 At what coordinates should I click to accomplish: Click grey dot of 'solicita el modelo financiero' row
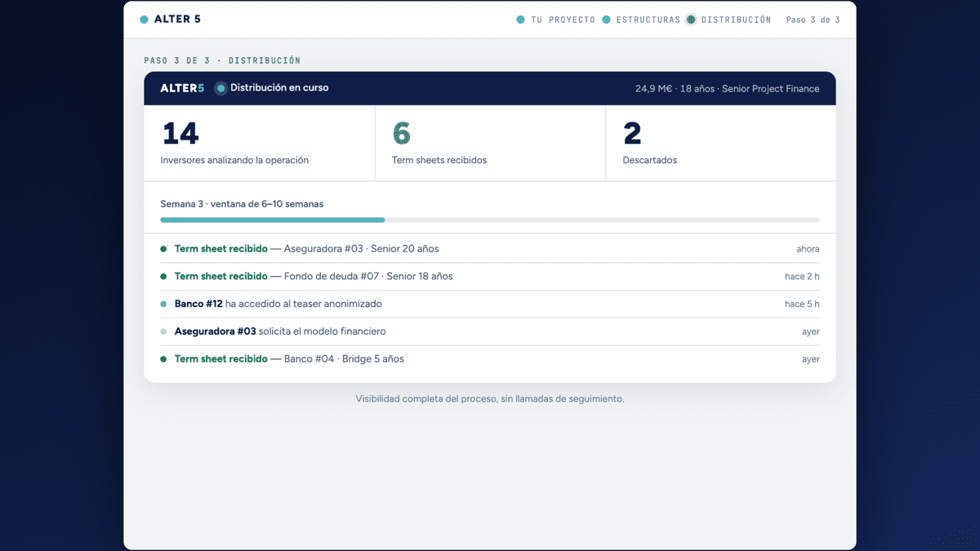(163, 332)
